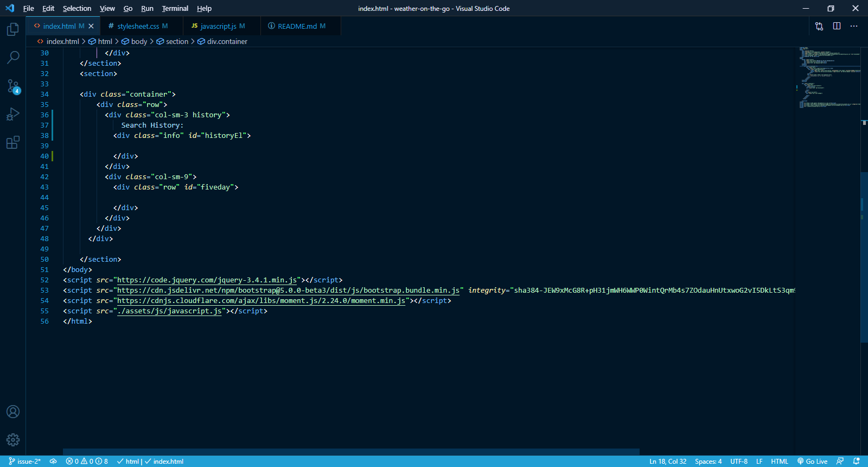Image resolution: width=868 pixels, height=467 pixels.
Task: Click the Open Changes icon in editor toolbar
Action: click(x=819, y=26)
